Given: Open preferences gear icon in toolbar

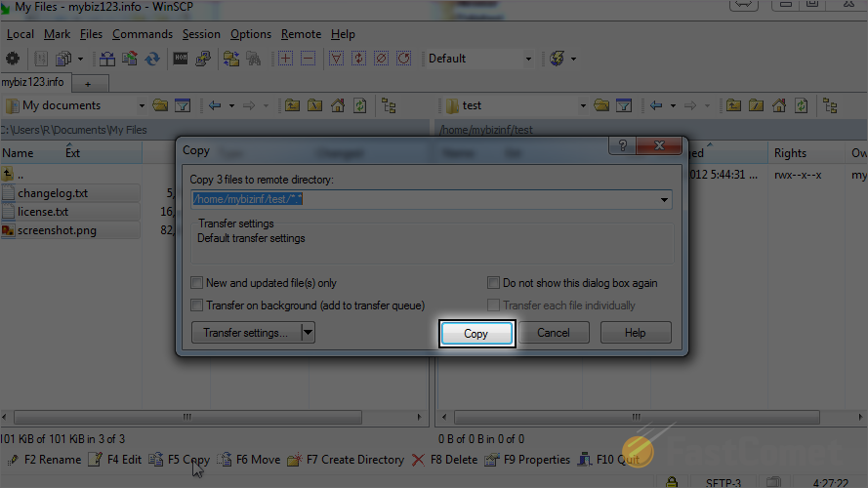Looking at the screenshot, I should pyautogui.click(x=12, y=59).
